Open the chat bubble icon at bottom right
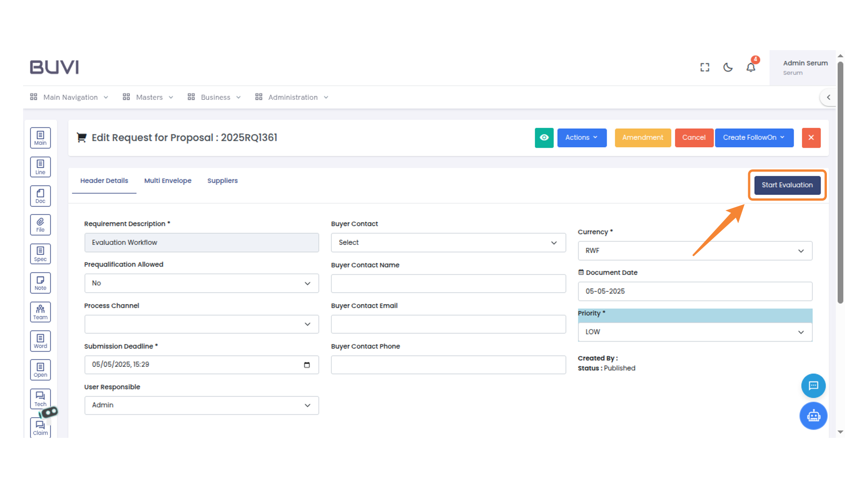 coord(813,385)
